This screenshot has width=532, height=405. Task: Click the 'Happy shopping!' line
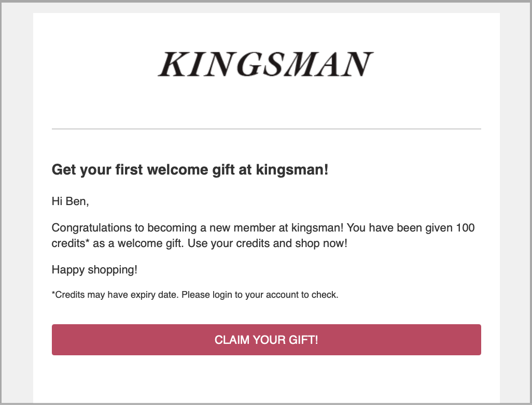(95, 270)
